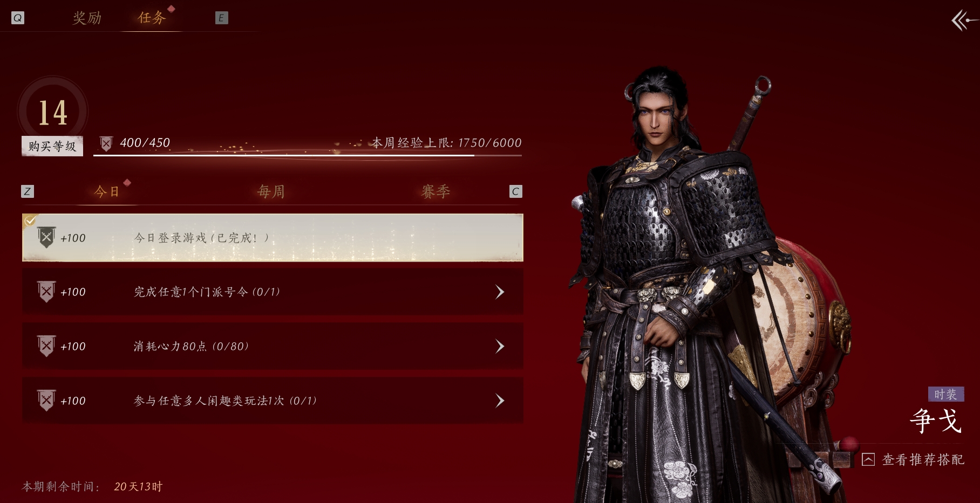Image resolution: width=980 pixels, height=503 pixels.
Task: Click the experience progress bar
Action: [x=308, y=155]
